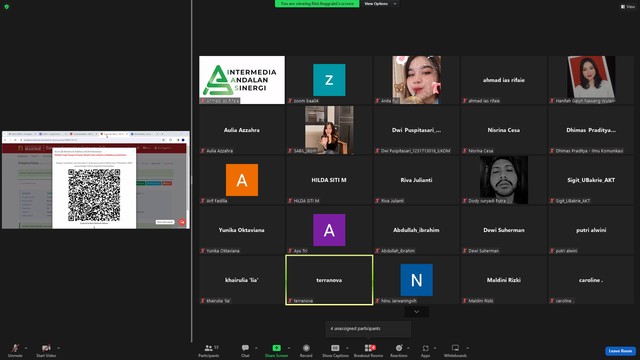Click the QR code in the shared screen
640x360 pixels.
(94, 195)
